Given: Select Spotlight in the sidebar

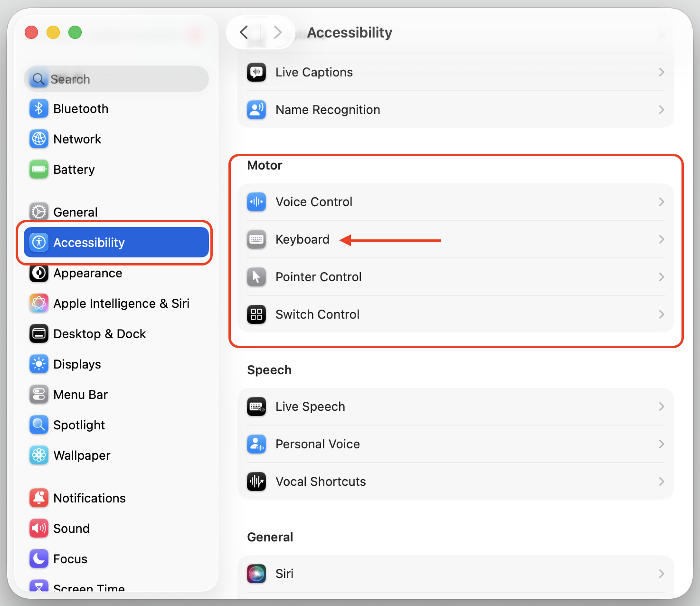Looking at the screenshot, I should [116, 425].
